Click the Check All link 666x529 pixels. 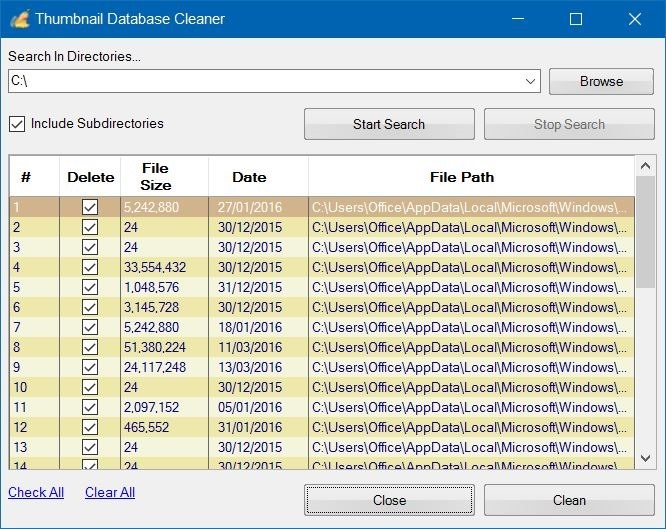36,492
